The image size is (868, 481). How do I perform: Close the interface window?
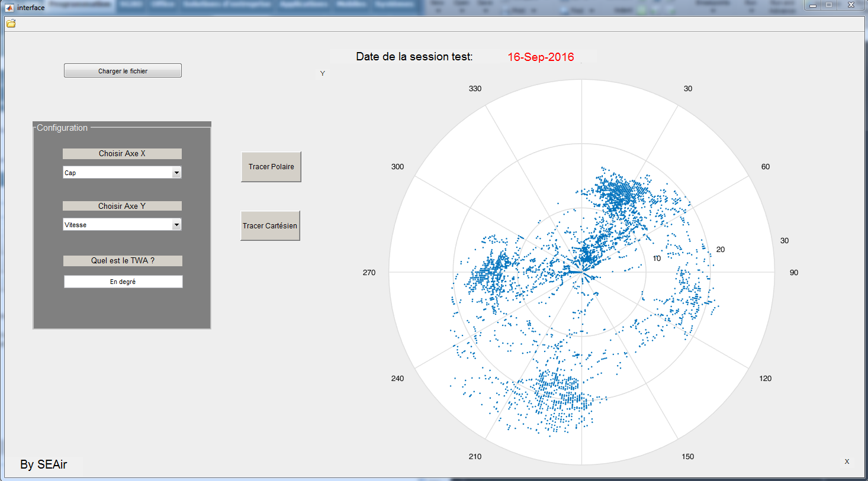pos(851,5)
